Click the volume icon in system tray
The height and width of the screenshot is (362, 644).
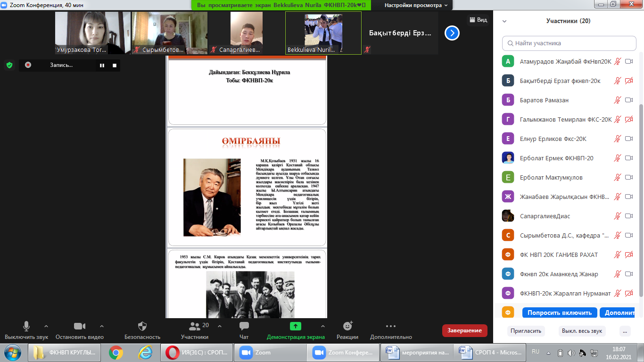[x=571, y=353]
